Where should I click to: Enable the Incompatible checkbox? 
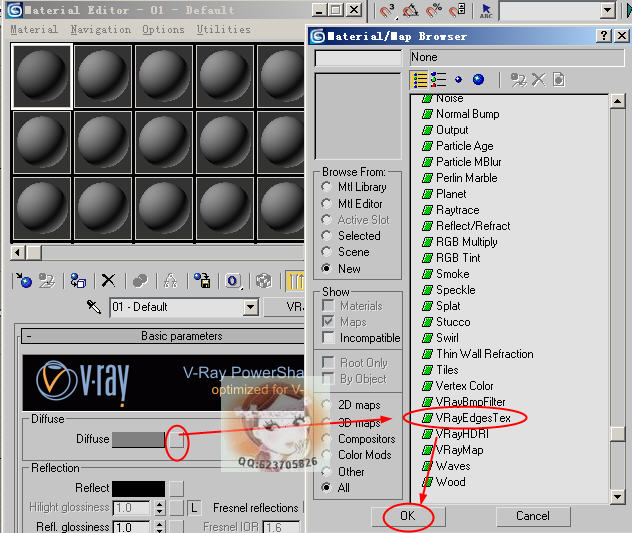pos(327,338)
